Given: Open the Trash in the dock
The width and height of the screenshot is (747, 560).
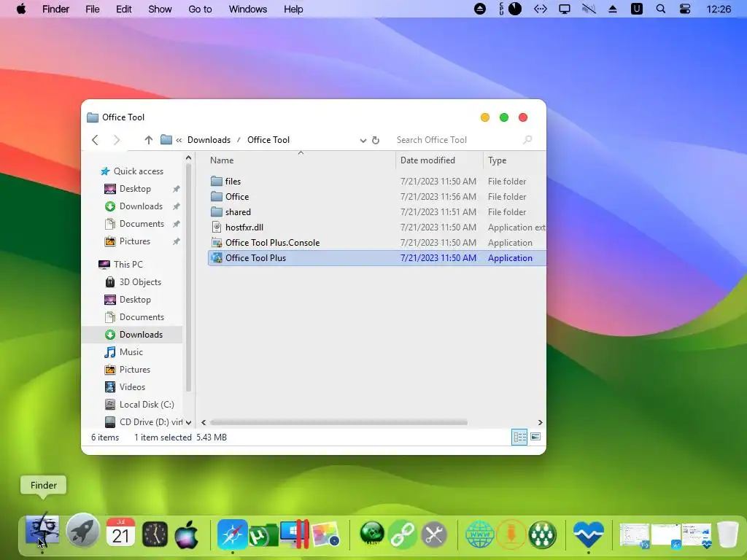Looking at the screenshot, I should coord(727,534).
